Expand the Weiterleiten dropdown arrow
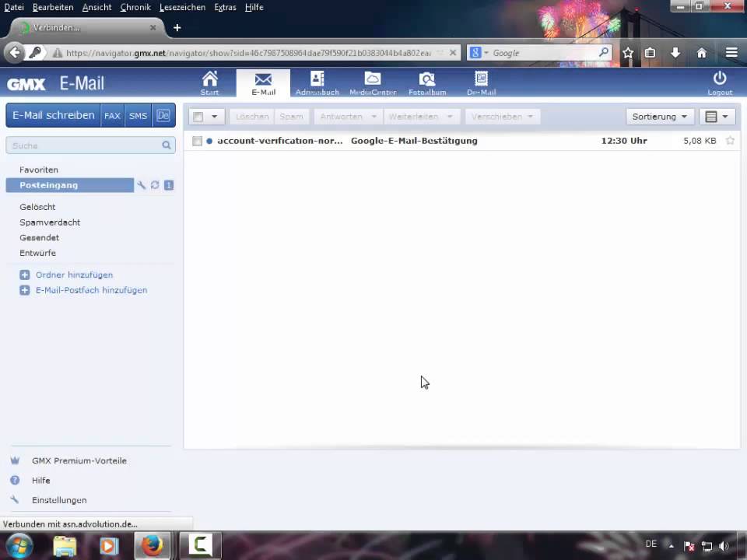The width and height of the screenshot is (747, 560). [x=450, y=117]
